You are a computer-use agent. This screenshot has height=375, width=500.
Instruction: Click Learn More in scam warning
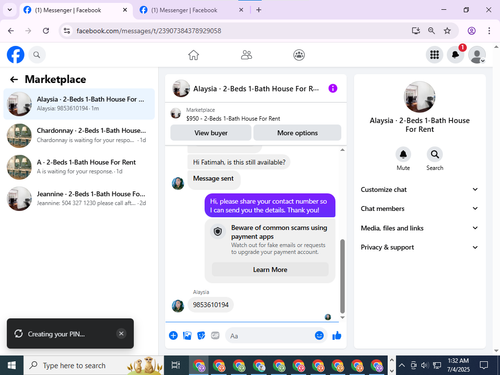(270, 269)
